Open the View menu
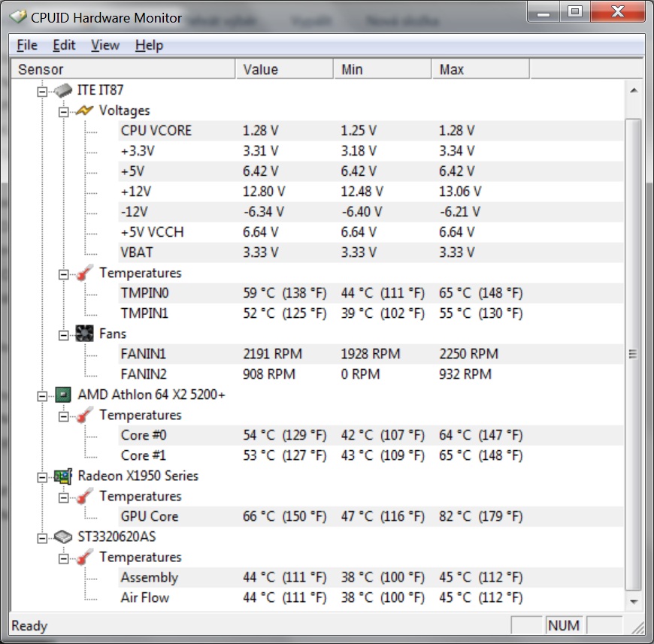The height and width of the screenshot is (644, 654). (105, 45)
